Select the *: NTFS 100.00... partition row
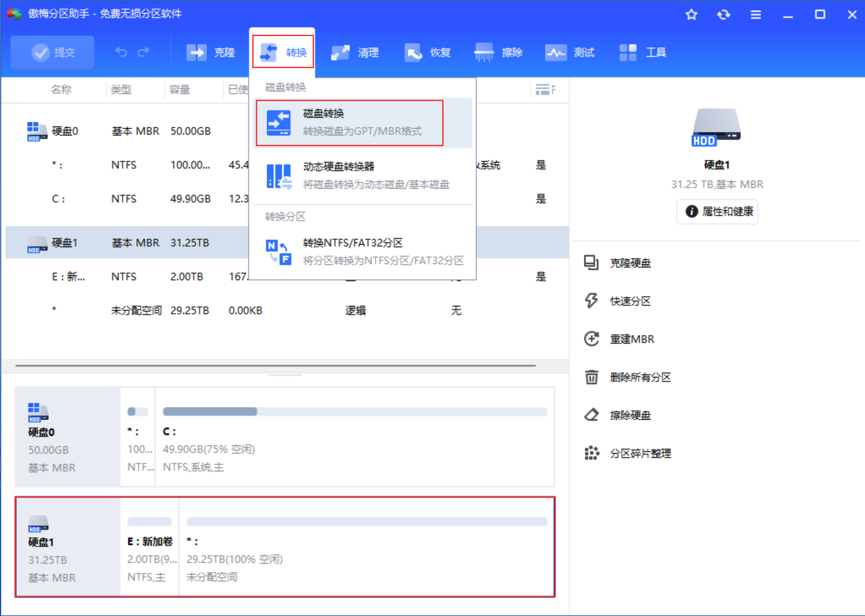865x616 pixels. point(287,165)
